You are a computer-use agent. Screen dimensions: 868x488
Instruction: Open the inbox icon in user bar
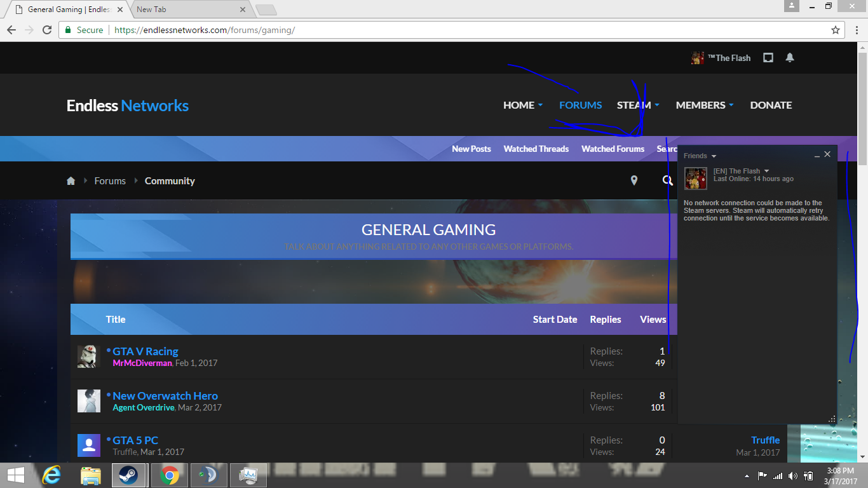pos(768,58)
